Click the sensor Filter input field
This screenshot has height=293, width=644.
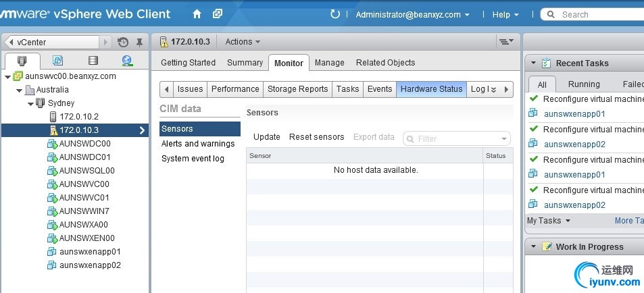(457, 139)
